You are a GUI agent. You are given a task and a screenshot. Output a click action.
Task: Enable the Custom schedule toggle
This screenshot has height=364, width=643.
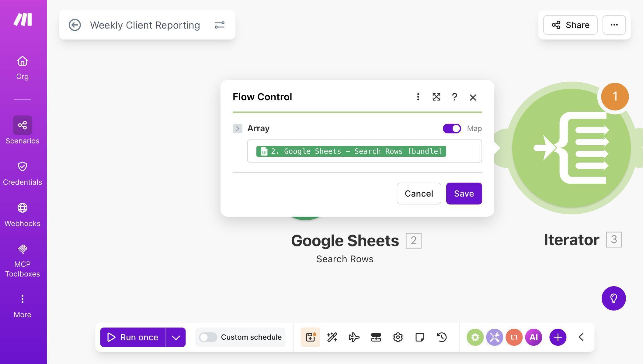(x=208, y=337)
